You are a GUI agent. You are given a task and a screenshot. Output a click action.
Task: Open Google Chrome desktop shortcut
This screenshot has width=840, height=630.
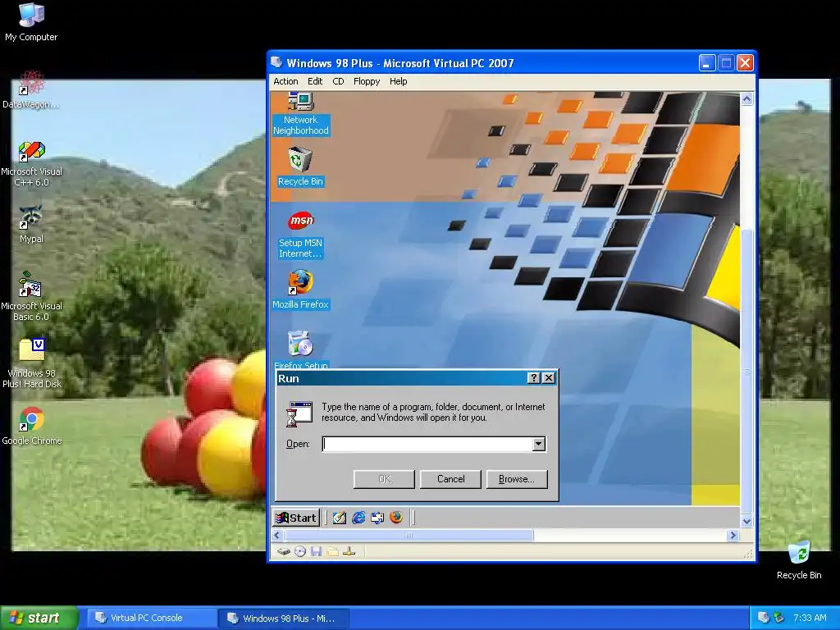pos(32,427)
